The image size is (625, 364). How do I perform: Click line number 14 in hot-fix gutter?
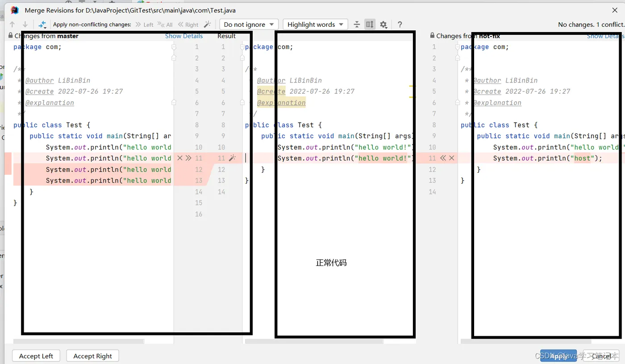432,192
